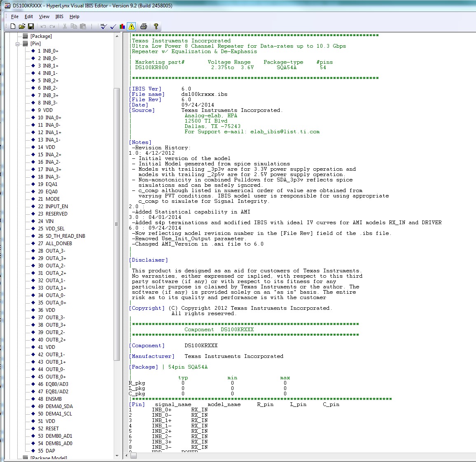Open the Help menu
Viewport: 476px width, 462px height.
tap(75, 17)
